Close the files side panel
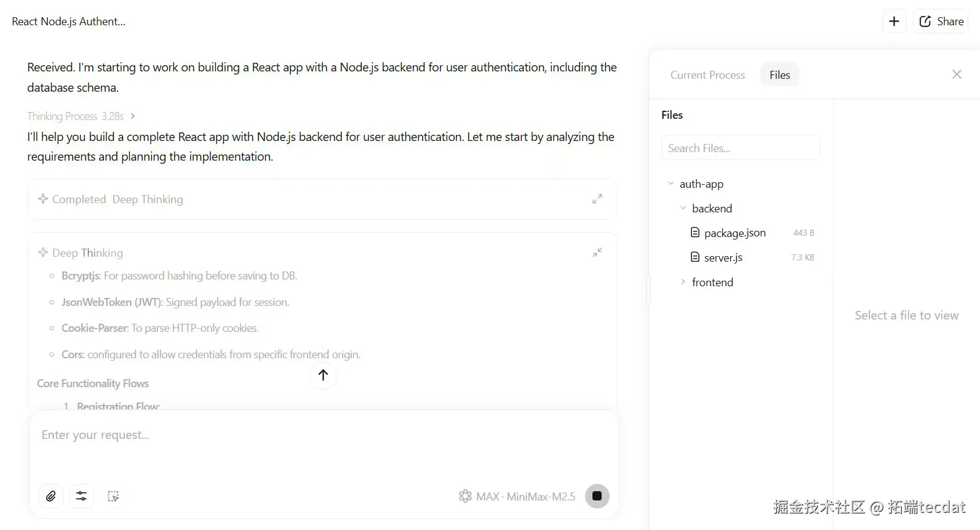 click(x=957, y=74)
